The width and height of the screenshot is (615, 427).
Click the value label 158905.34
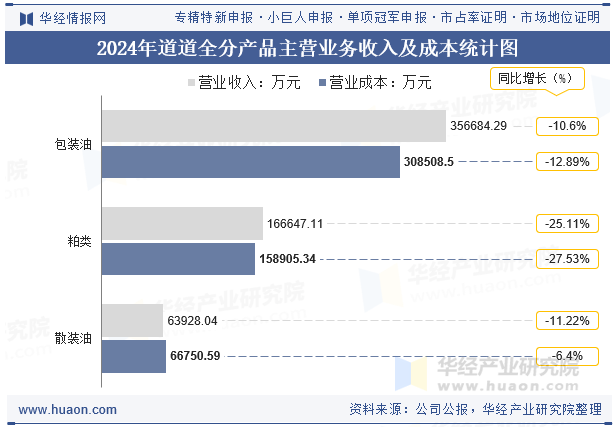(x=287, y=259)
